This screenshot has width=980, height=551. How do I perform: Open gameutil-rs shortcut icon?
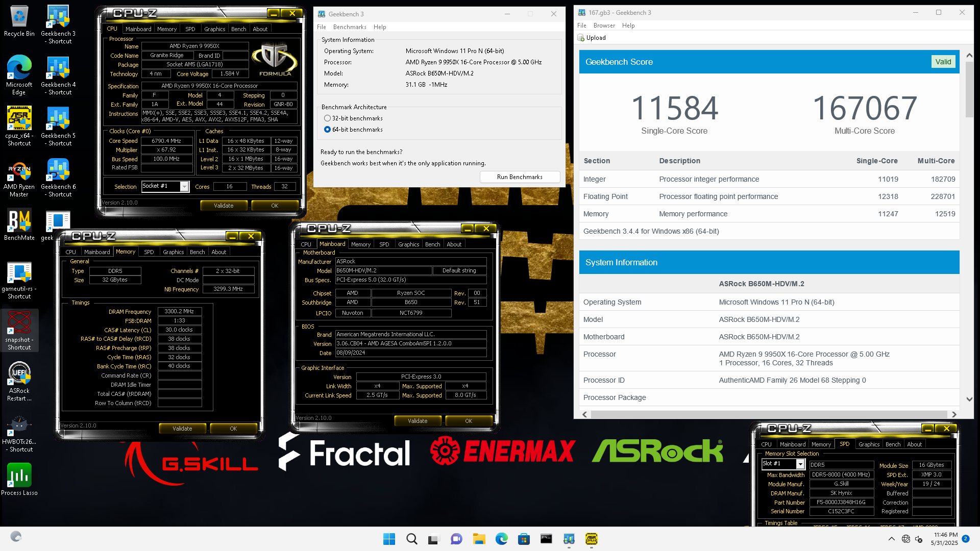point(19,280)
